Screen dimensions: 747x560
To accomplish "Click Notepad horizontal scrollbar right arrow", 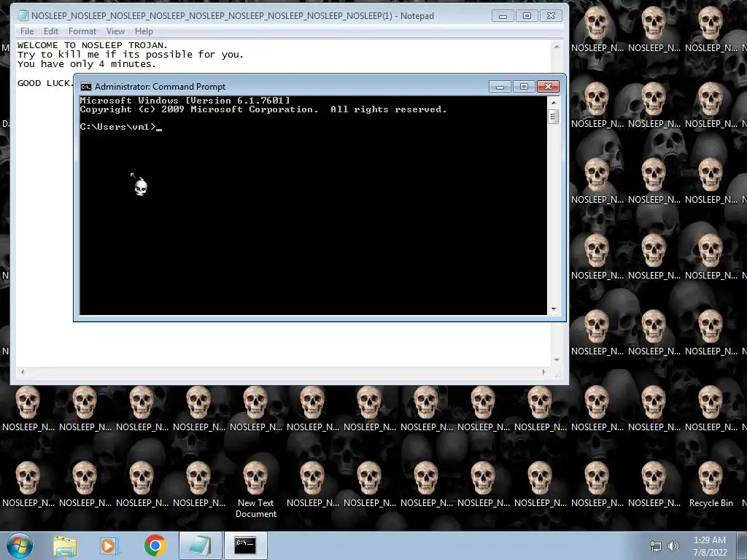I will (x=543, y=372).
